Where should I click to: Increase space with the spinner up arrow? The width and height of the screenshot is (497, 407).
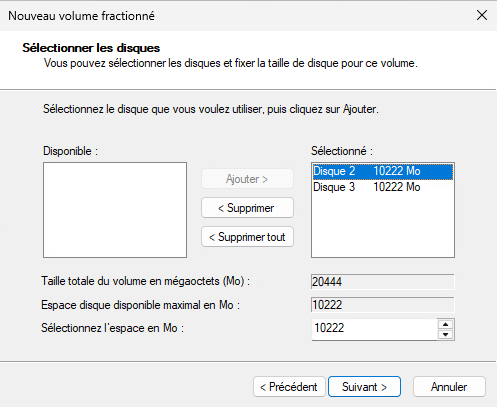tap(446, 324)
